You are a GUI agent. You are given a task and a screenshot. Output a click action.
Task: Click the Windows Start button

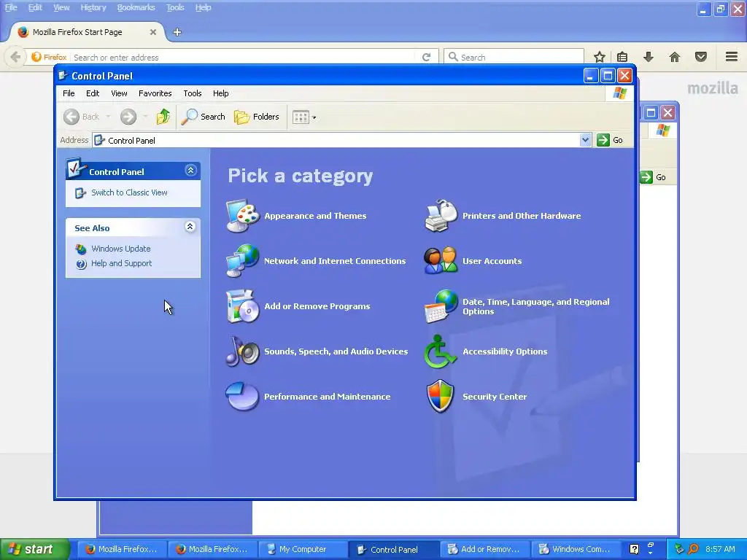pyautogui.click(x=34, y=549)
